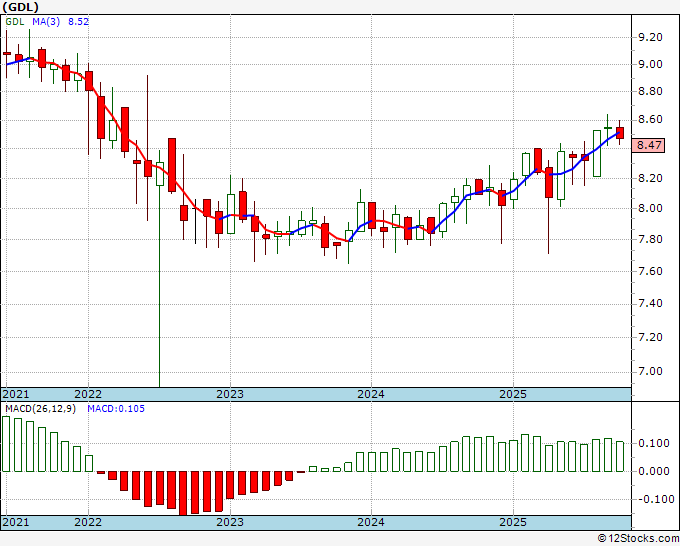
Task: Click 2023 on the price chart timeline
Action: (x=230, y=394)
